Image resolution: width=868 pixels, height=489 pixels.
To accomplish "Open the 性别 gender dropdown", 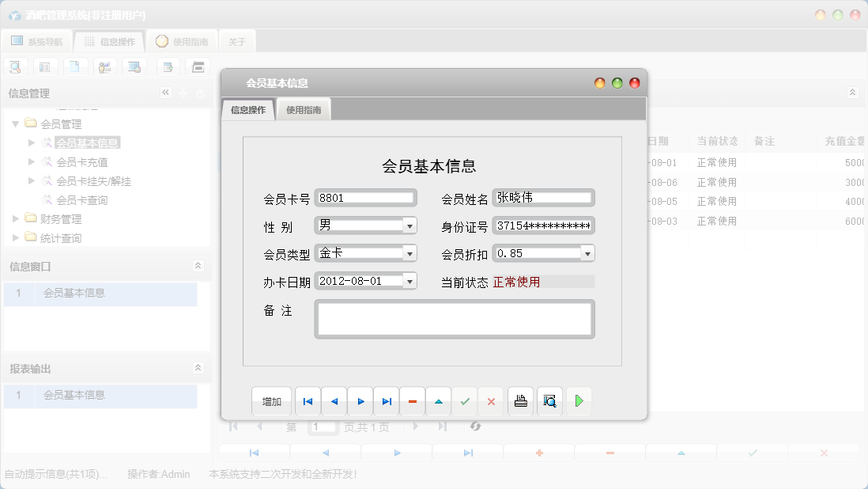I will pyautogui.click(x=410, y=225).
